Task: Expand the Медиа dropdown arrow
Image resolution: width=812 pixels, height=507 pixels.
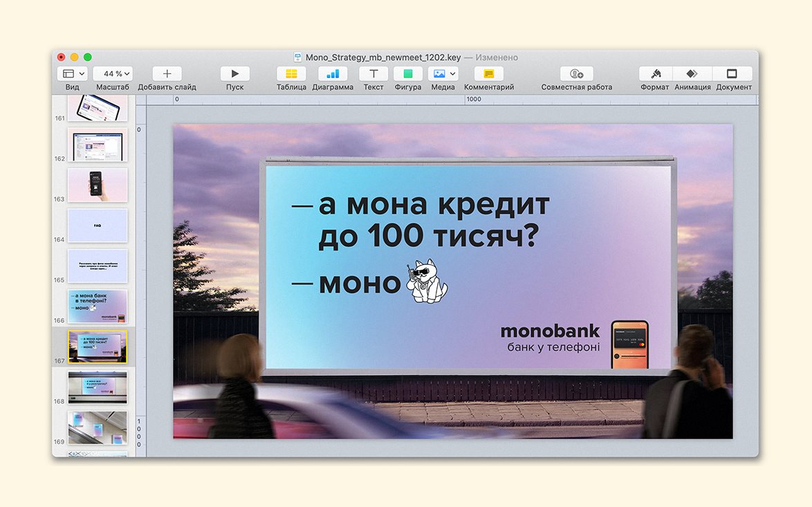Action: pos(452,74)
